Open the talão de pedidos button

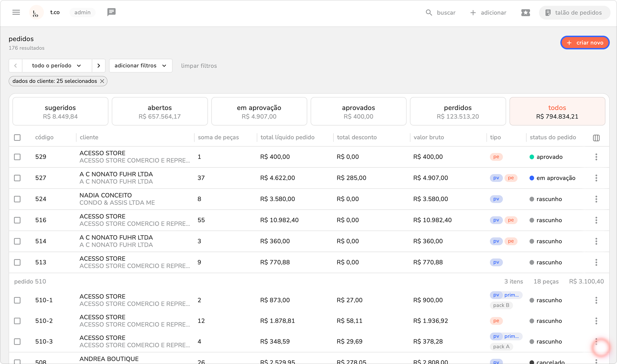pos(574,13)
